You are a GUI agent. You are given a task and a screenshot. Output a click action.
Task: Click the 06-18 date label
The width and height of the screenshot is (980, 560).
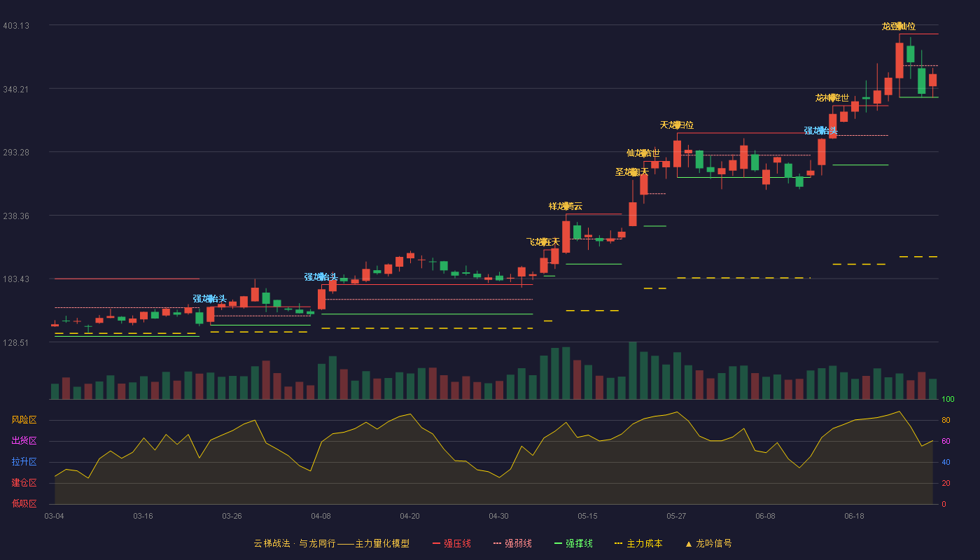point(854,516)
